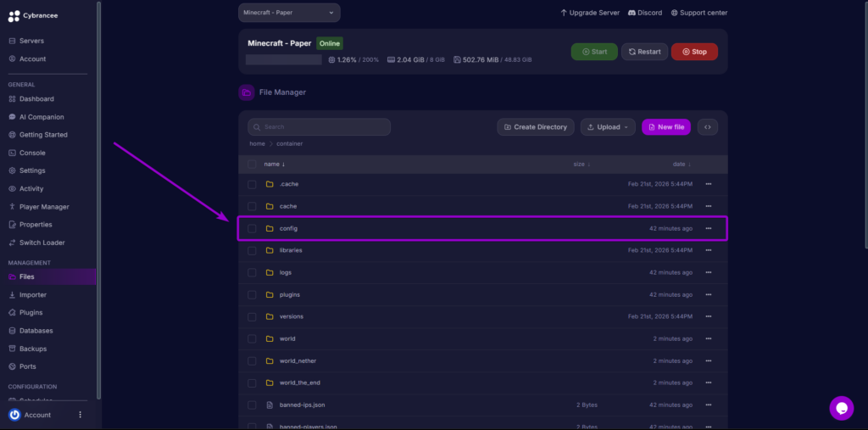
Task: Click into the file Search field
Action: 320,127
